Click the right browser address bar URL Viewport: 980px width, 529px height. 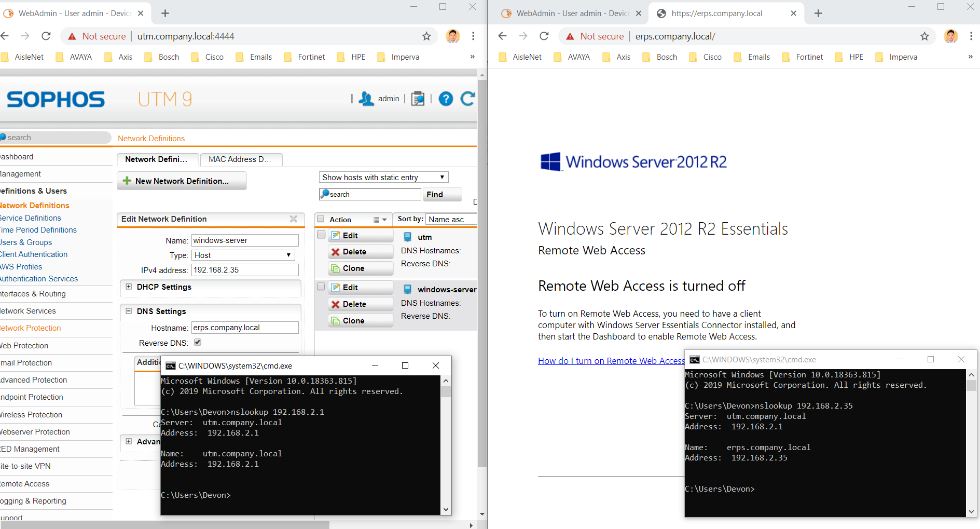[675, 36]
